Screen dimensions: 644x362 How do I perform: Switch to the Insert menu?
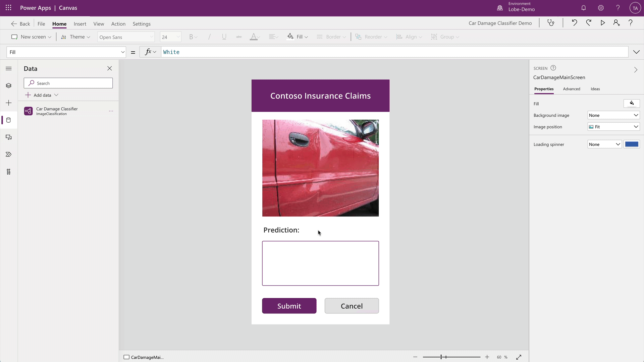(80, 23)
